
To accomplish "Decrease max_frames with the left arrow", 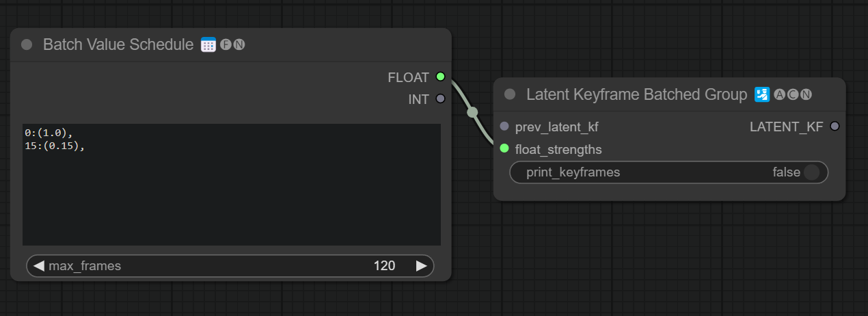I will click(39, 265).
